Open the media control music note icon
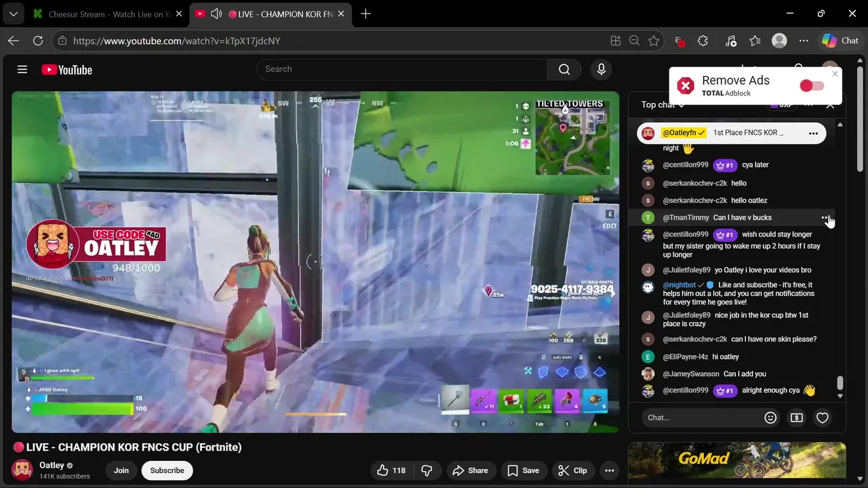Screen dimensions: 868x488 730,41
